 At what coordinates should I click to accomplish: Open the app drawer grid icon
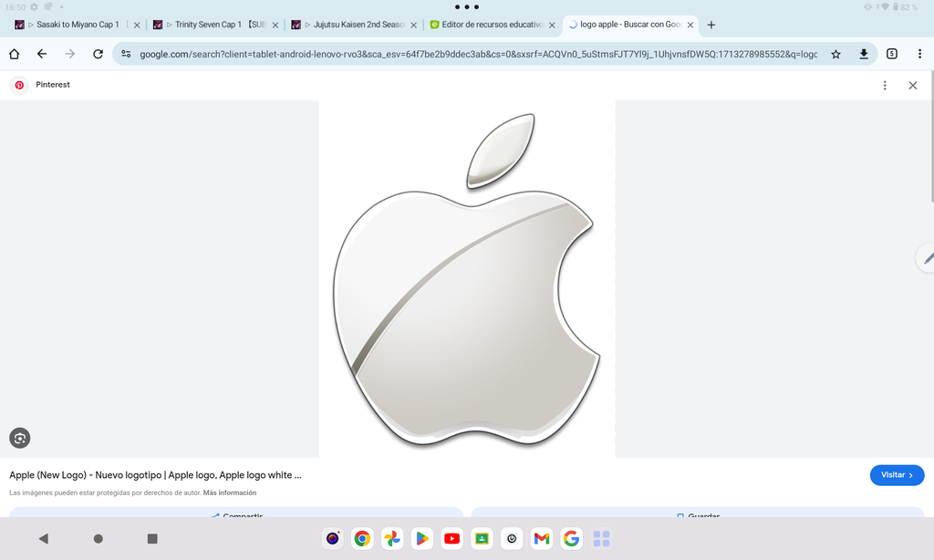(x=602, y=538)
